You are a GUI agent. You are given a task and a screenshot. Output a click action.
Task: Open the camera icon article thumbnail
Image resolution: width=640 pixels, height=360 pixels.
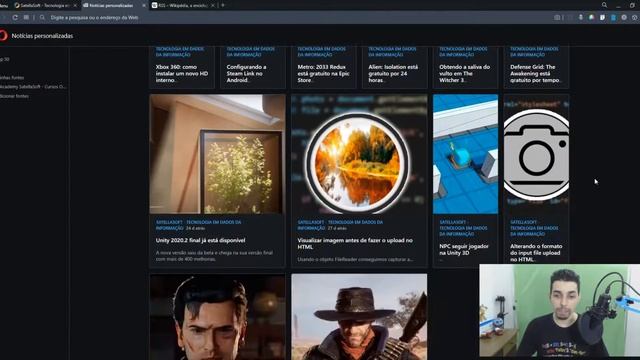[x=536, y=154]
